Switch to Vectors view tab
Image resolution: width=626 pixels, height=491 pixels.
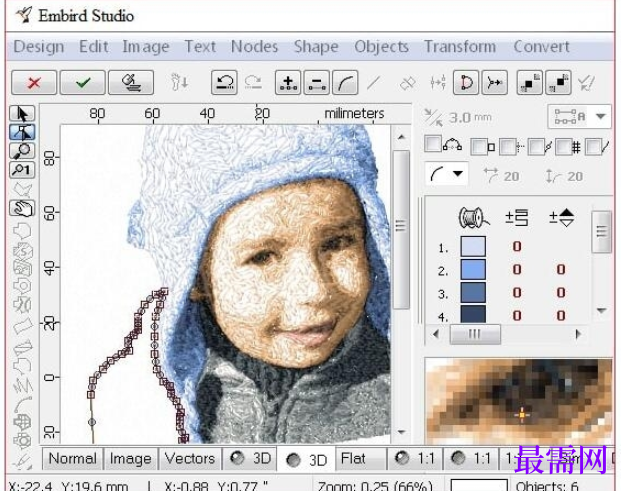(190, 458)
